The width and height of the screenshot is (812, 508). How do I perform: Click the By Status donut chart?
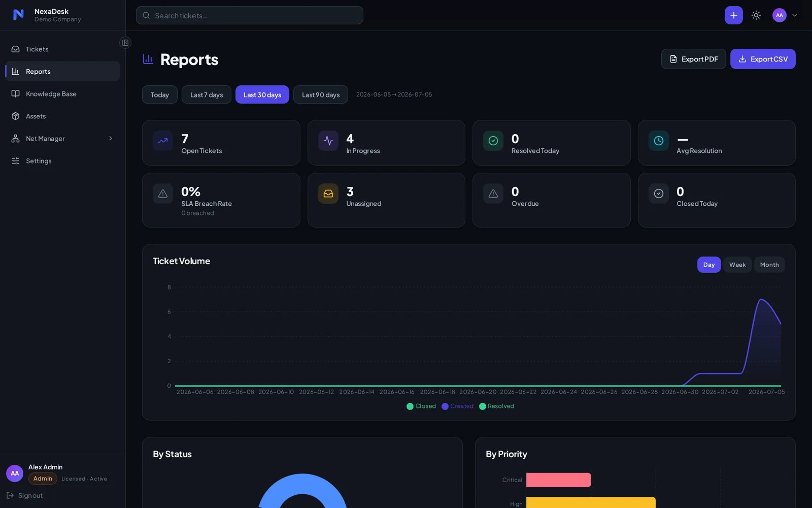pos(302,484)
